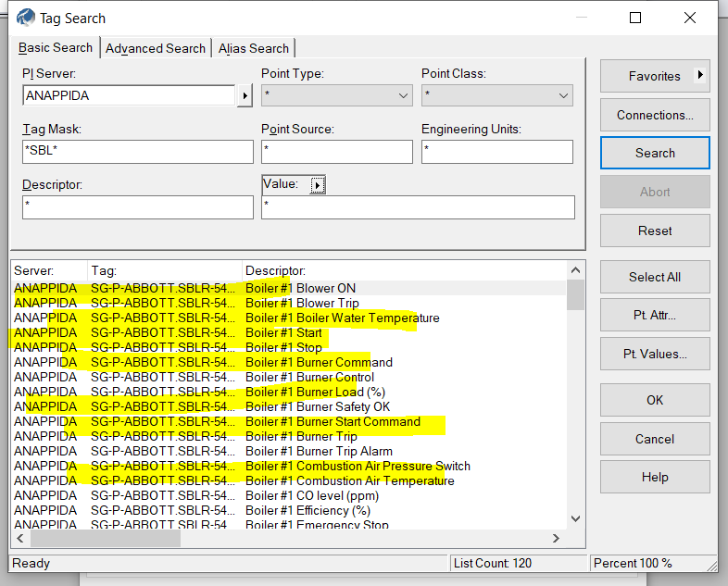Click the Point Source input field
The height and width of the screenshot is (586, 728).
[x=337, y=152]
